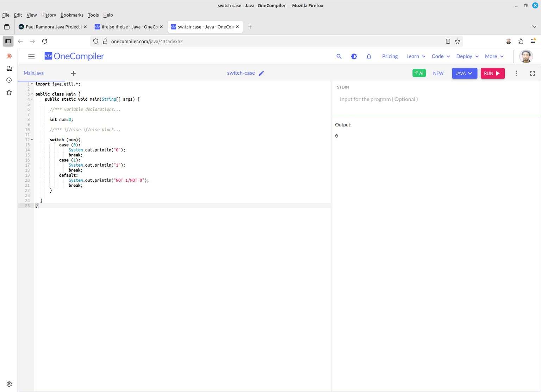The image size is (541, 392).
Task: Toggle Reader View icon in address bar
Action: [x=448, y=41]
